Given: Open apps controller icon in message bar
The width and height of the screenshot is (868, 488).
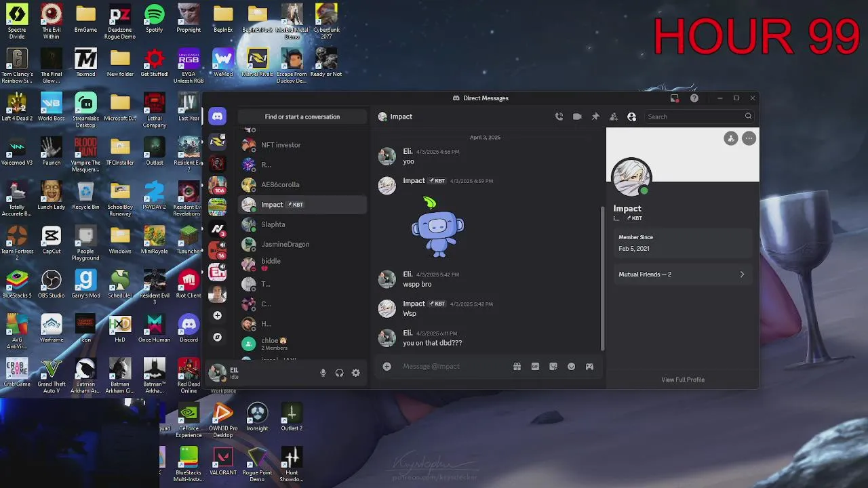Looking at the screenshot, I should (x=589, y=367).
